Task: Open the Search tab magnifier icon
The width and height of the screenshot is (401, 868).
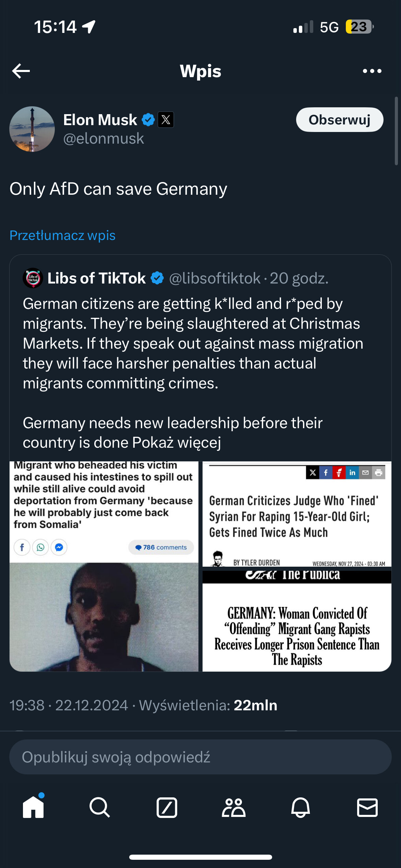Action: 100,807
